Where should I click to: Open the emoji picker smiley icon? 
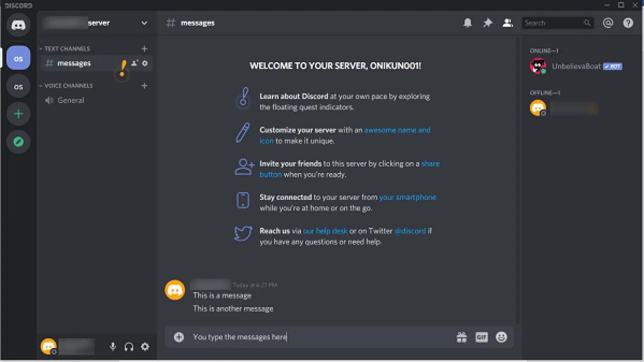click(501, 337)
